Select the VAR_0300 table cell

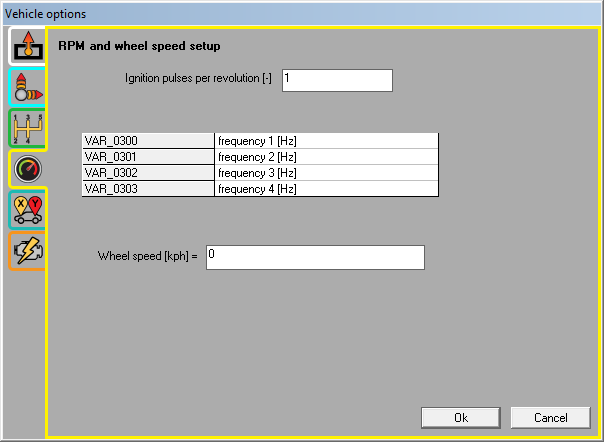pyautogui.click(x=148, y=141)
